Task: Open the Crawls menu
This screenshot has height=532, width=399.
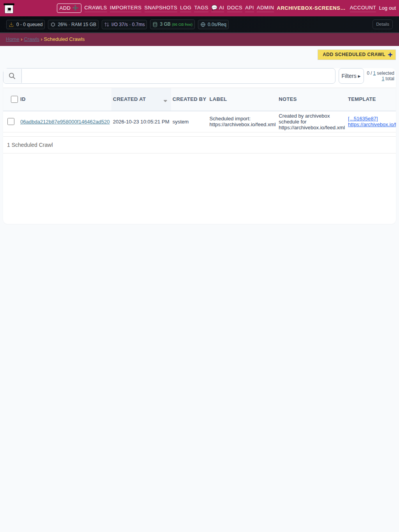Action: [x=95, y=8]
